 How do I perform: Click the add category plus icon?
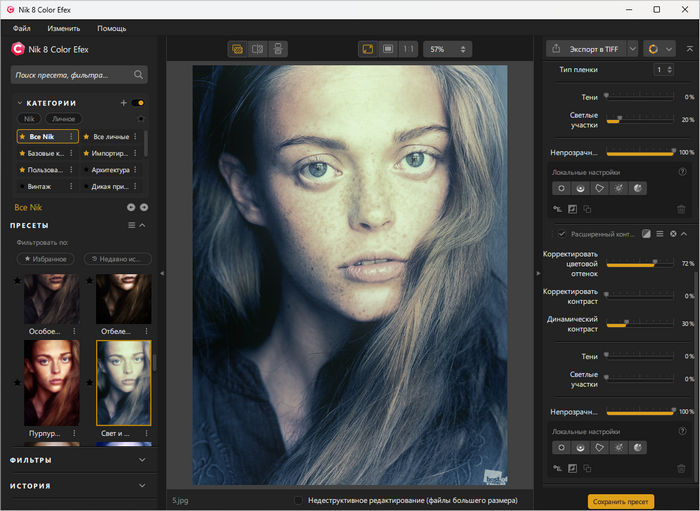click(124, 103)
